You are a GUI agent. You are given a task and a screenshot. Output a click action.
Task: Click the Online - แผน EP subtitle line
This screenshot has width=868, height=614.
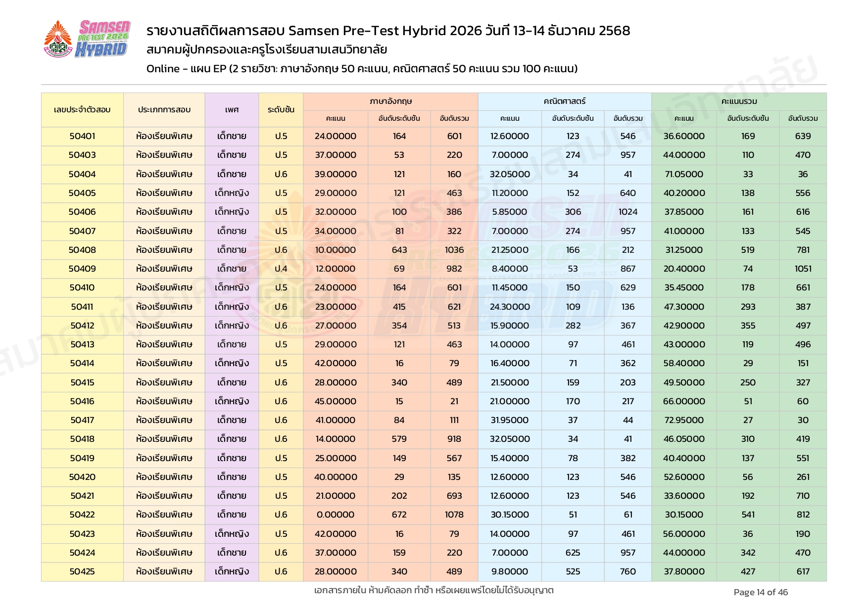(362, 69)
